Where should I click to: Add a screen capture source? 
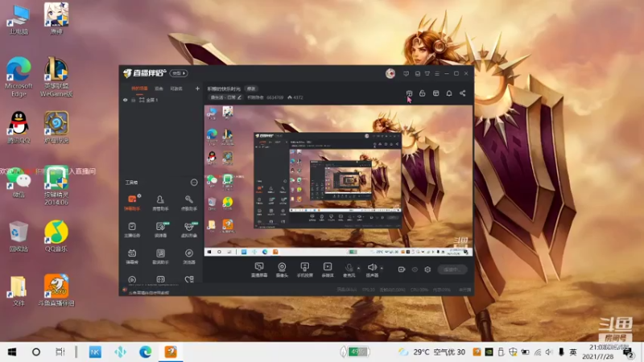[x=258, y=269]
